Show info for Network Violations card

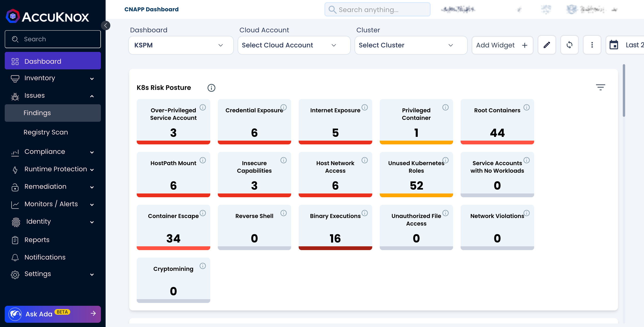click(x=527, y=213)
